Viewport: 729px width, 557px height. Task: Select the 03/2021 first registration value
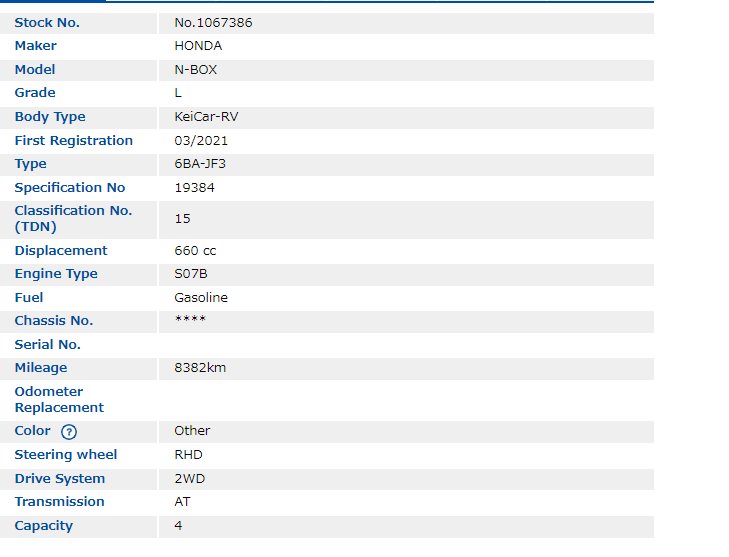pyautogui.click(x=201, y=141)
